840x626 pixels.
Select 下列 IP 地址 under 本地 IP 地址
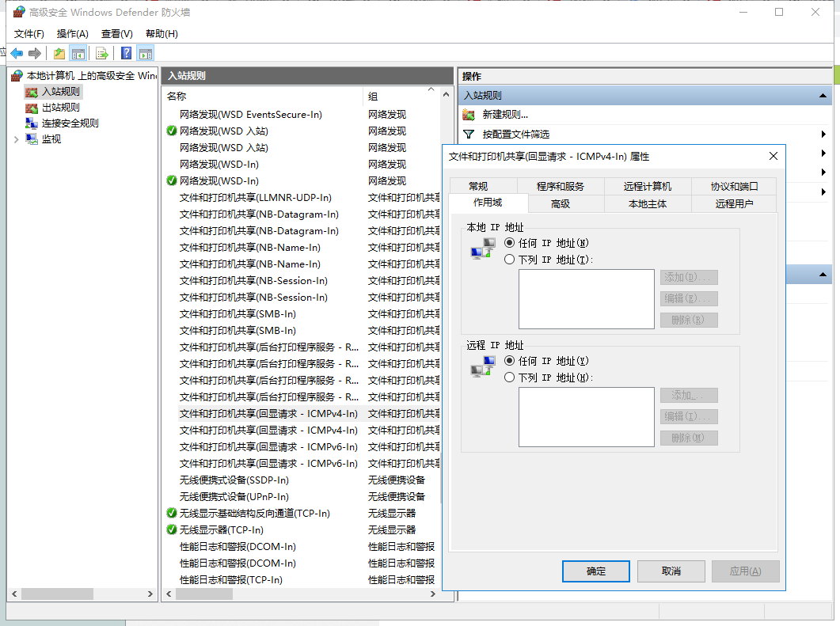click(x=510, y=260)
